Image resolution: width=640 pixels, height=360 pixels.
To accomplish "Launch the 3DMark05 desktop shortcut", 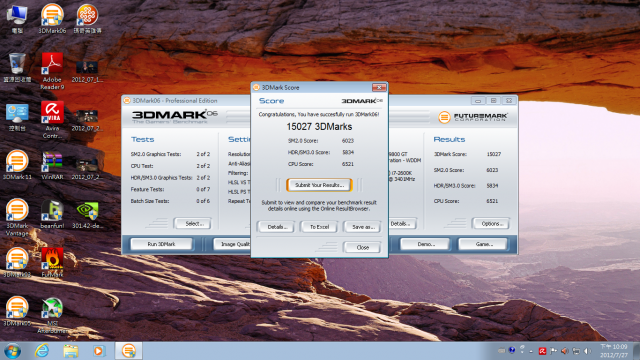I will pos(17,311).
